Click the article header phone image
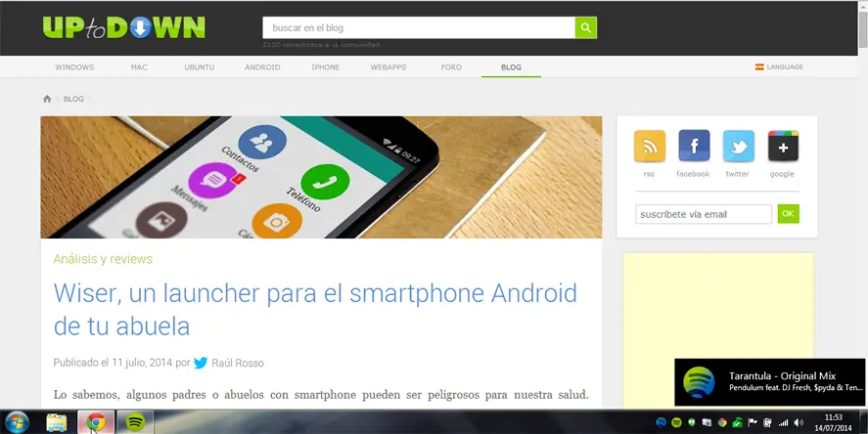The height and width of the screenshot is (434, 868). click(x=321, y=177)
